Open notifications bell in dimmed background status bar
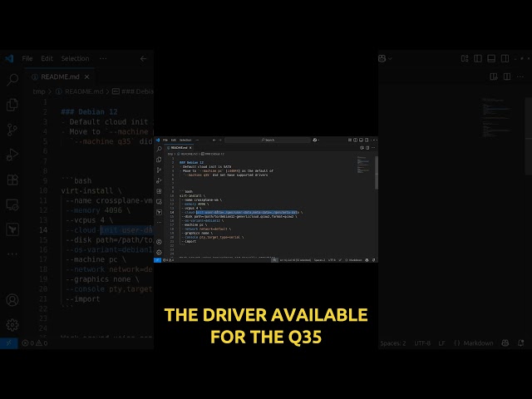The width and height of the screenshot is (532, 399). coord(521,343)
